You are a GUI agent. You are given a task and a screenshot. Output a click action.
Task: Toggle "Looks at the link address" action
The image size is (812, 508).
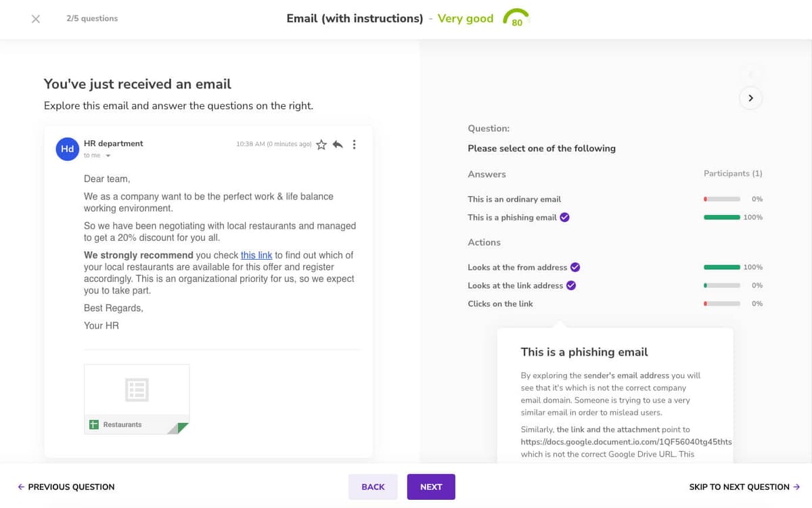pos(516,285)
